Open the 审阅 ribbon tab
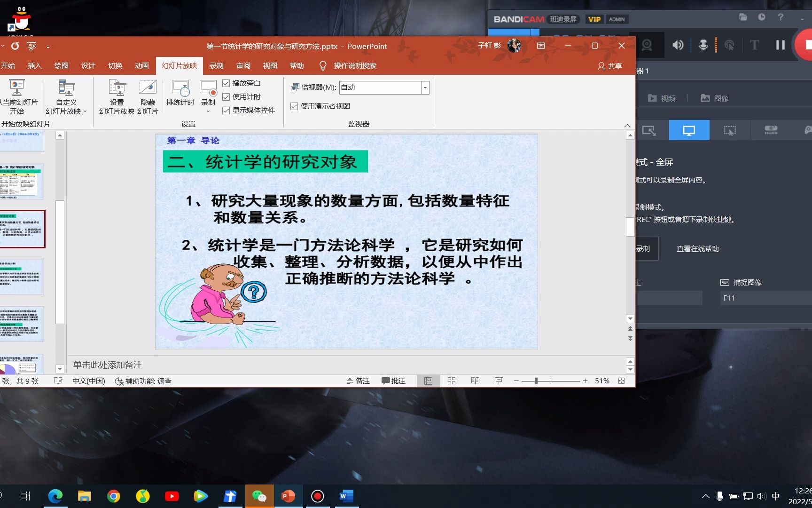The image size is (812, 508). pos(243,65)
